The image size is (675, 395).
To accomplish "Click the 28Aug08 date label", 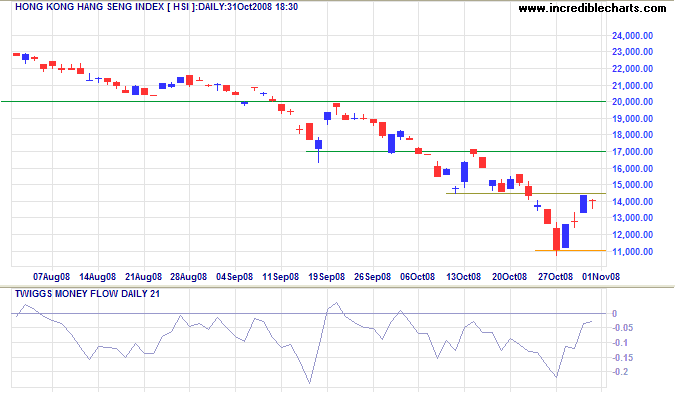I will (x=189, y=277).
